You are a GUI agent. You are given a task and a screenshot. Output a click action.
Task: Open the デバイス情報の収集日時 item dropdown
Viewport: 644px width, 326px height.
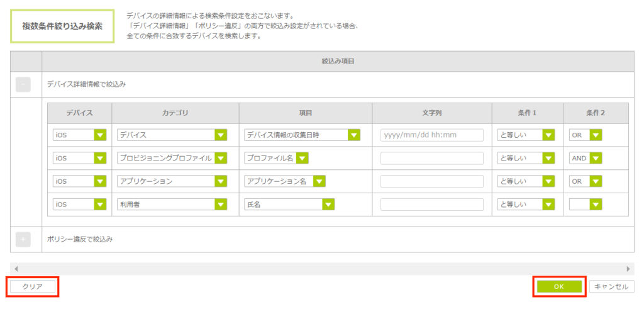click(x=301, y=135)
